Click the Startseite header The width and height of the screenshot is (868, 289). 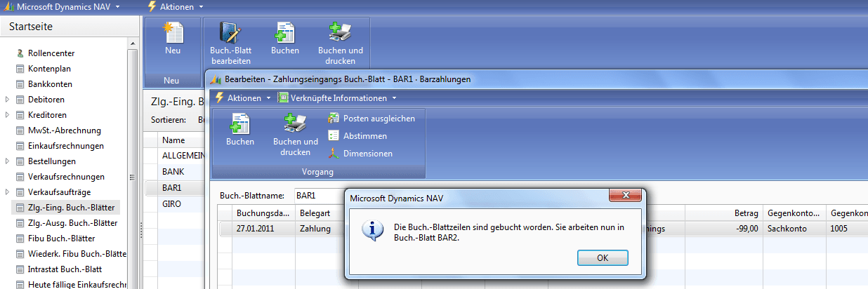(x=31, y=27)
